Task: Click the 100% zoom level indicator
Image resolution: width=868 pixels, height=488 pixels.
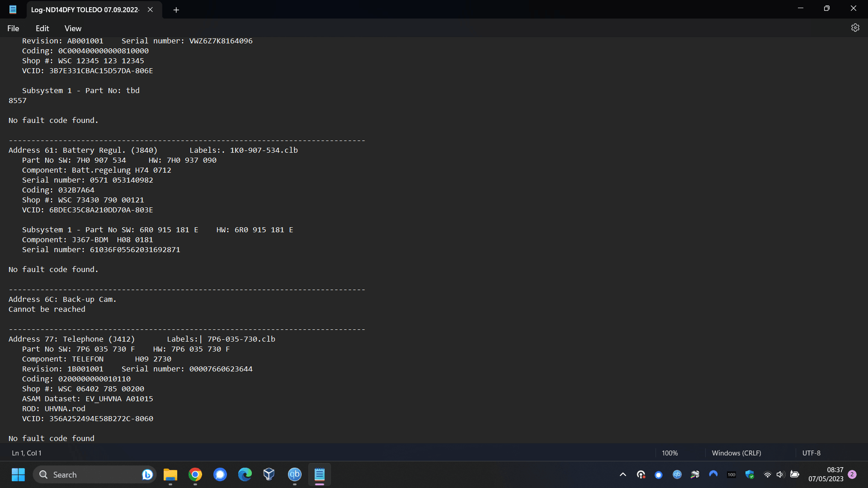Action: pyautogui.click(x=670, y=453)
